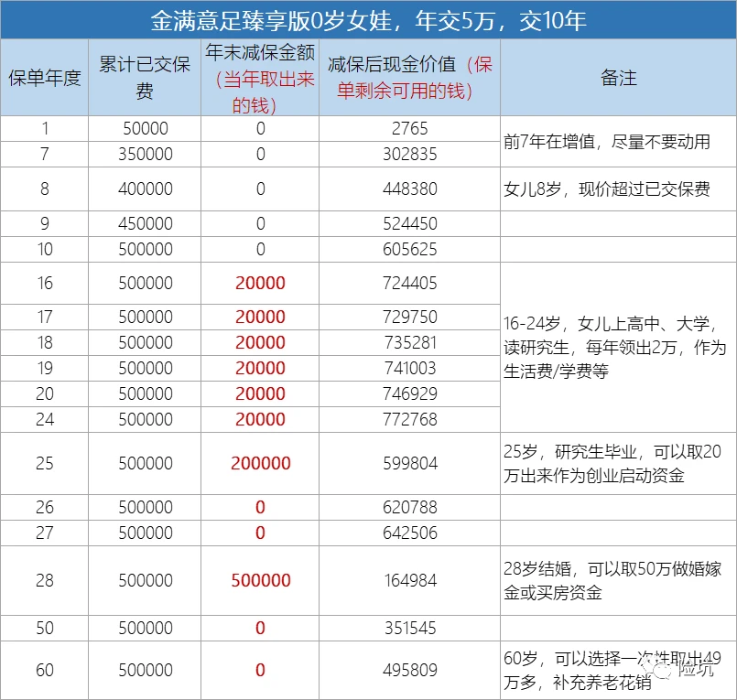Click policy year cell '28'
This screenshot has height=700, width=737.
click(45, 581)
